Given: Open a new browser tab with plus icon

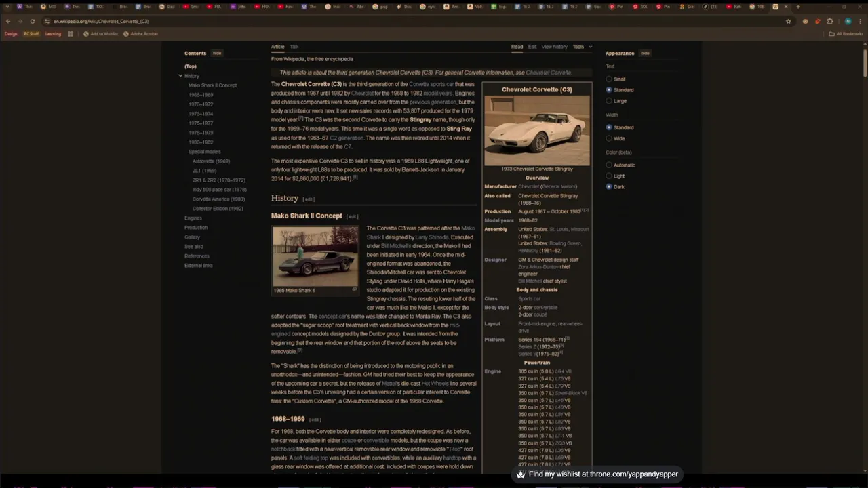Looking at the screenshot, I should (797, 7).
